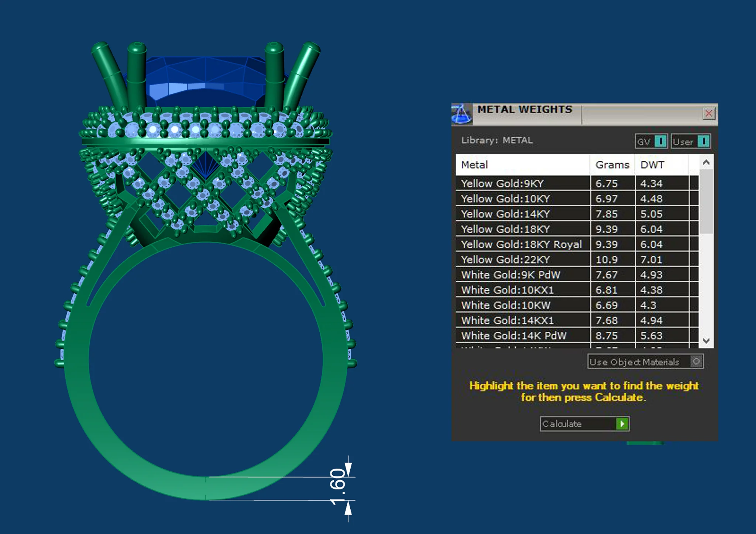Click the 7.01 DWT value
This screenshot has height=534, width=756.
(x=651, y=259)
